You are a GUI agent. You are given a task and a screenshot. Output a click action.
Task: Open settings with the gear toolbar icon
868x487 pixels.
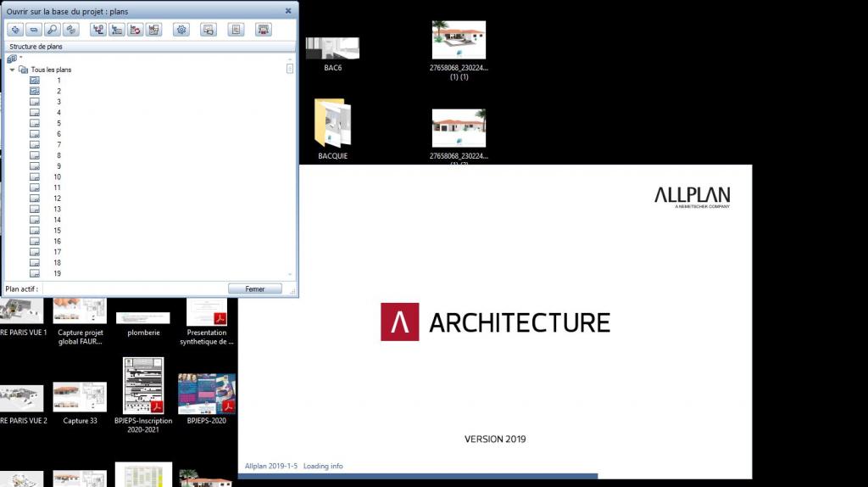(x=181, y=30)
